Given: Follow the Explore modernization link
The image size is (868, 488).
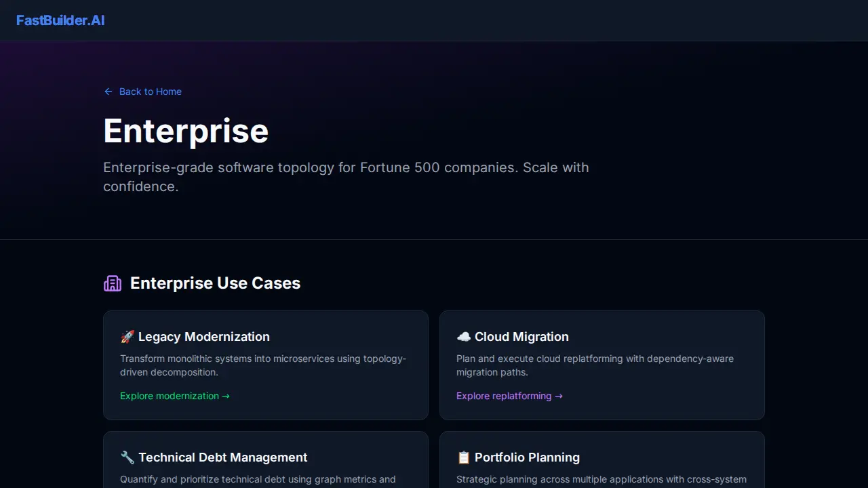Looking at the screenshot, I should (175, 396).
